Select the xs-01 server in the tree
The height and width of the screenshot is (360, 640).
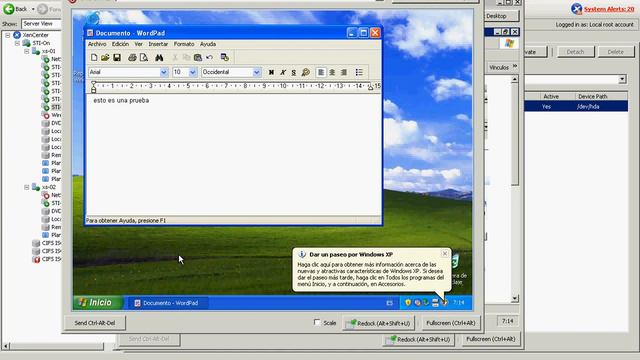pos(49,51)
